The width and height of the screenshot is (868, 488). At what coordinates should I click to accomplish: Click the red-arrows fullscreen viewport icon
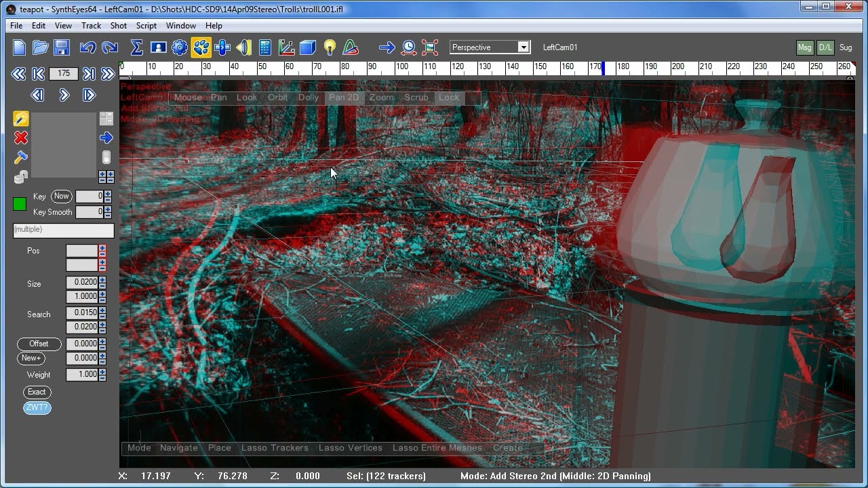(x=430, y=47)
